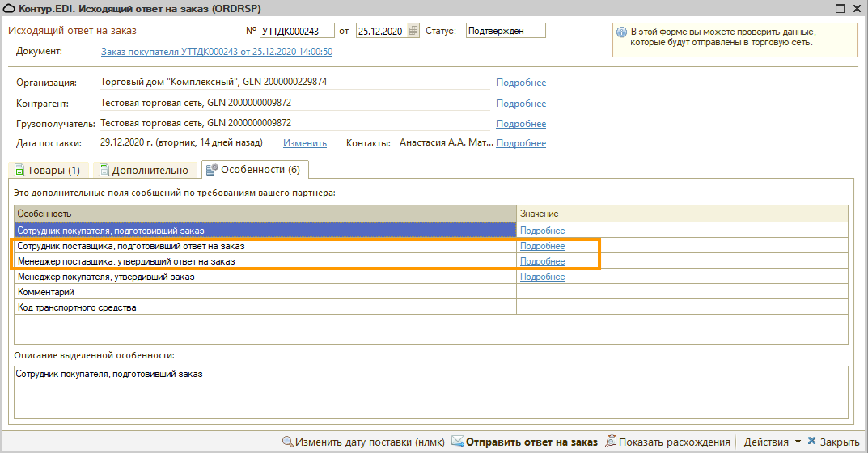Select the Особенности (6) tab
This screenshot has width=868, height=453.
pyautogui.click(x=254, y=170)
